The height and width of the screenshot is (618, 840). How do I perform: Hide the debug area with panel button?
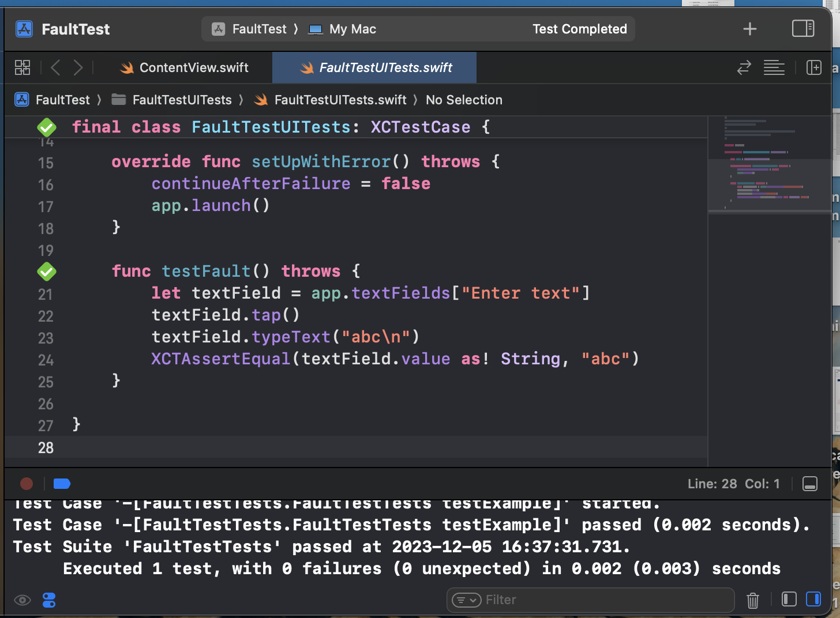810,484
